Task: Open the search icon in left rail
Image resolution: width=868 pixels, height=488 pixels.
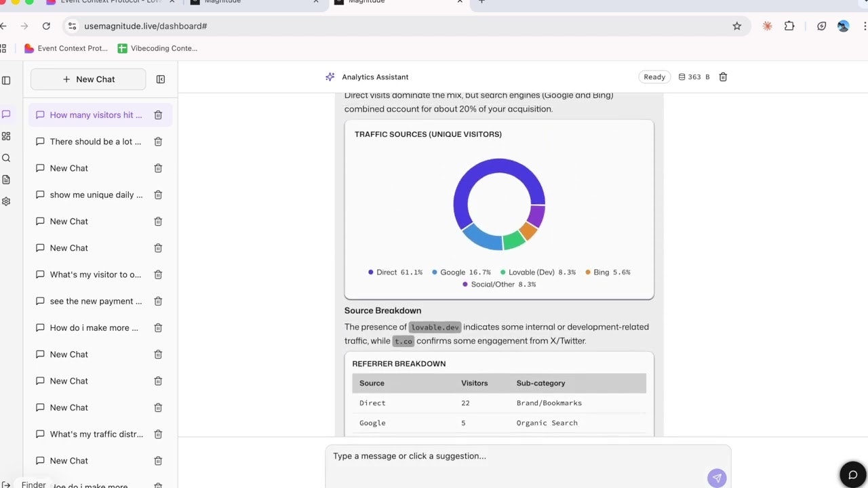Action: (6, 158)
